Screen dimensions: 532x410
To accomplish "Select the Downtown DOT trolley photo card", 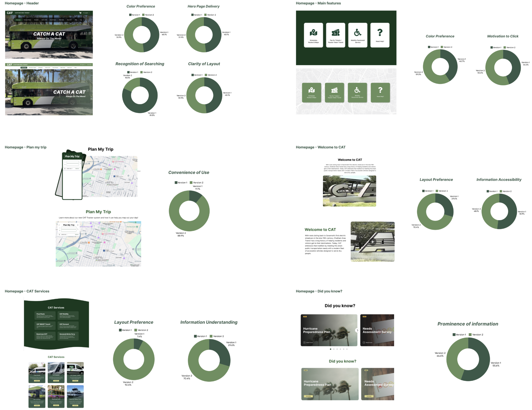I will 56,396.
